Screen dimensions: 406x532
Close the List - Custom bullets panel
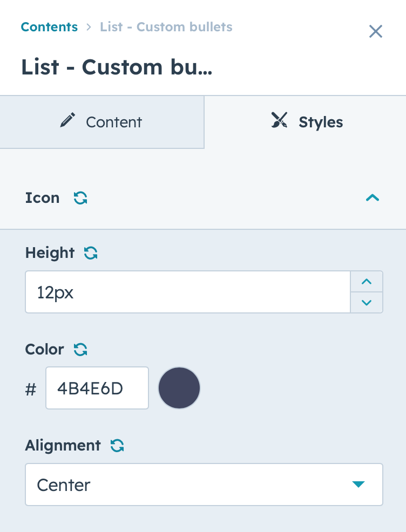pos(375,31)
